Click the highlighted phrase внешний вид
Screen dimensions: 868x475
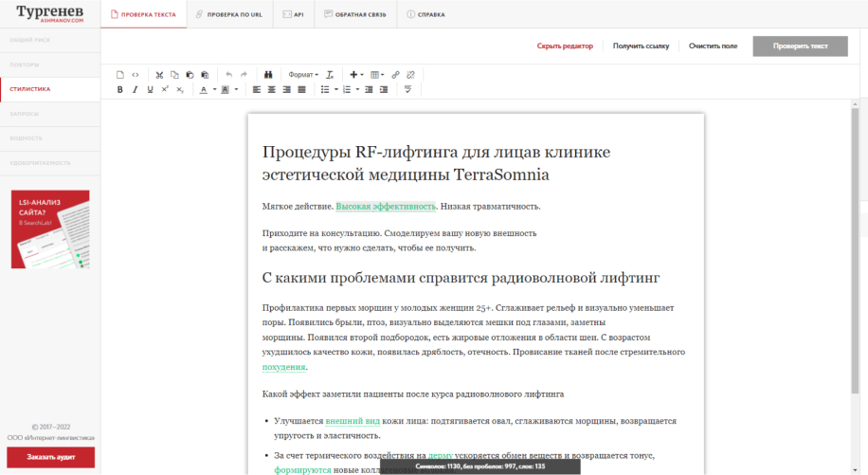pos(353,421)
